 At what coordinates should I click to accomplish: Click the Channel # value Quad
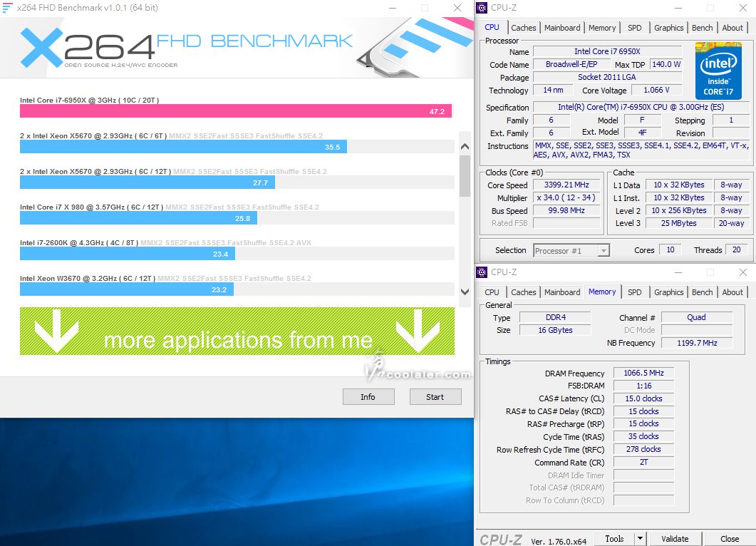tap(697, 317)
